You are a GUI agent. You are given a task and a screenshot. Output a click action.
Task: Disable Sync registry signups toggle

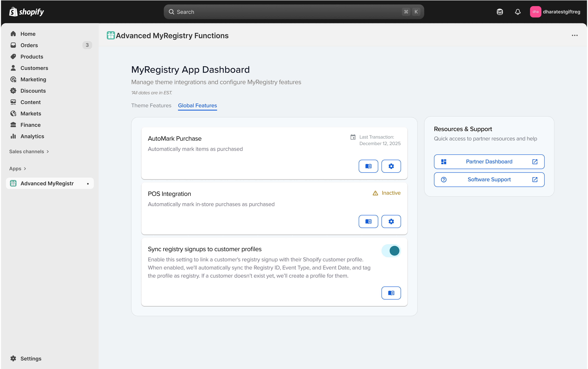pos(391,251)
